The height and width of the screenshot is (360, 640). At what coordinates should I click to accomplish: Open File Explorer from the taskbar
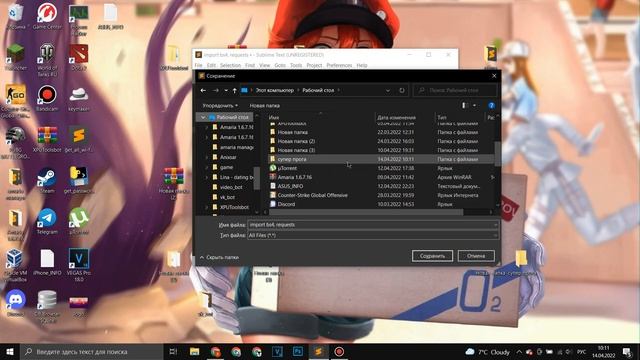(x=195, y=351)
